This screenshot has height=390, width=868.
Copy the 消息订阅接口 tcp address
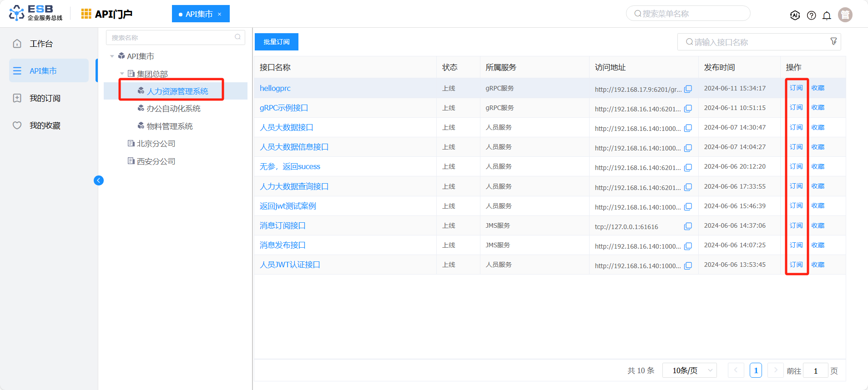[688, 226]
